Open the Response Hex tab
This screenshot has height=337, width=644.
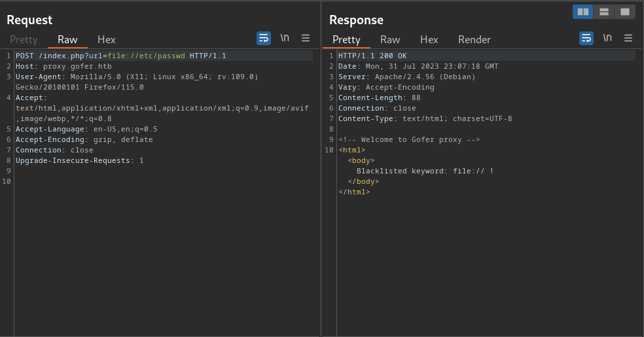click(429, 40)
